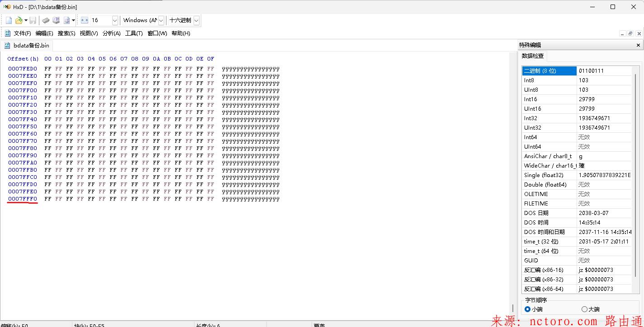
Task: Open RAM memory chip icon
Action: click(46, 20)
